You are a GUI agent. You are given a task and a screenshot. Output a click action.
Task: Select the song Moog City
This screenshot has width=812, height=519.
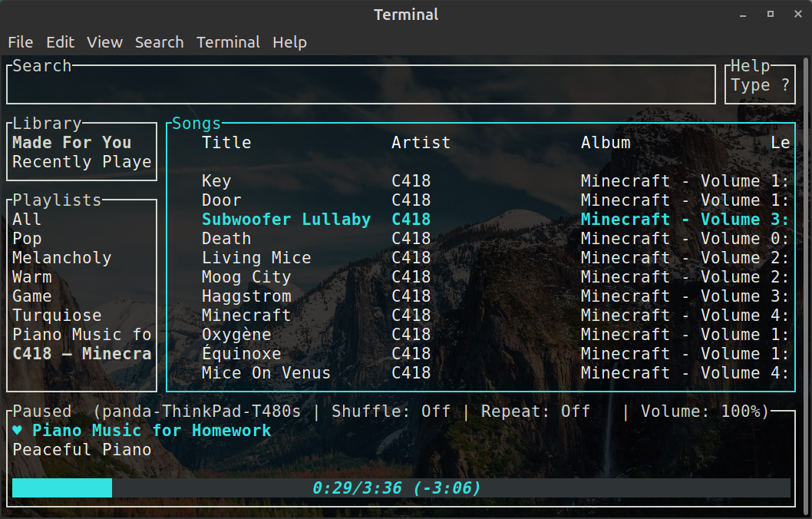tap(246, 277)
